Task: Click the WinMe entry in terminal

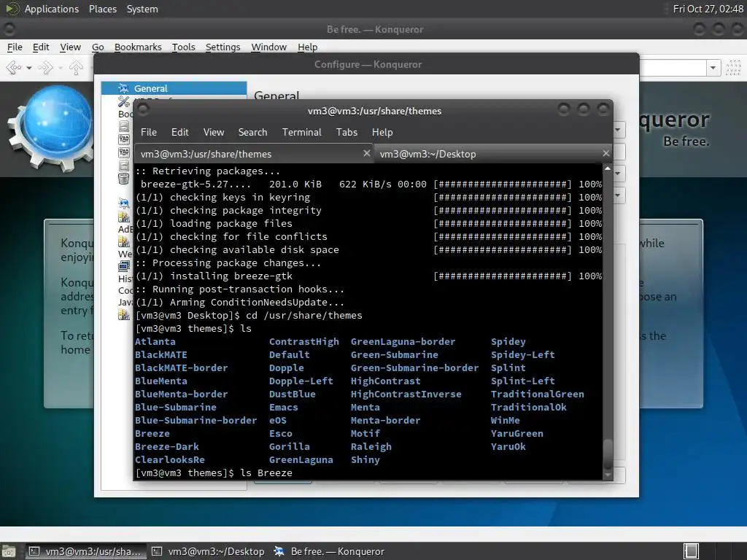Action: click(x=505, y=420)
